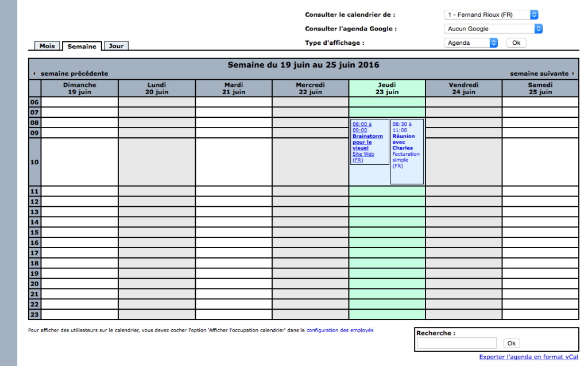Image resolution: width=588 pixels, height=366 pixels.
Task: Open 'configuration des employés' link
Action: 340,330
